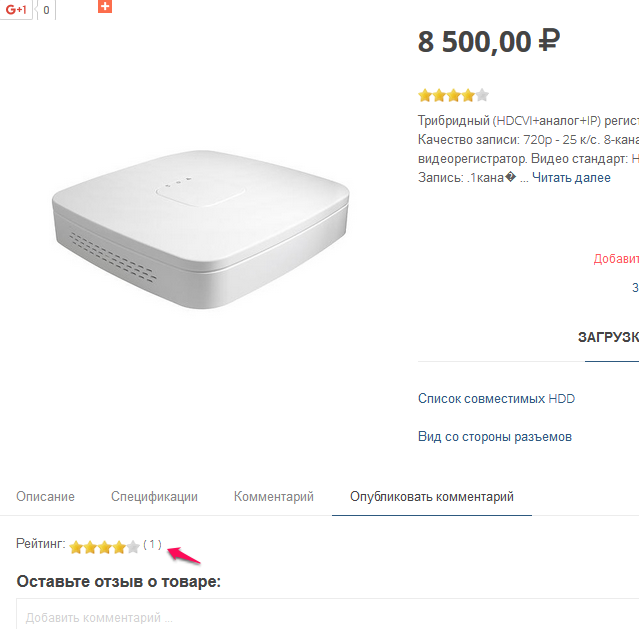Open the Описание tab

(45, 497)
